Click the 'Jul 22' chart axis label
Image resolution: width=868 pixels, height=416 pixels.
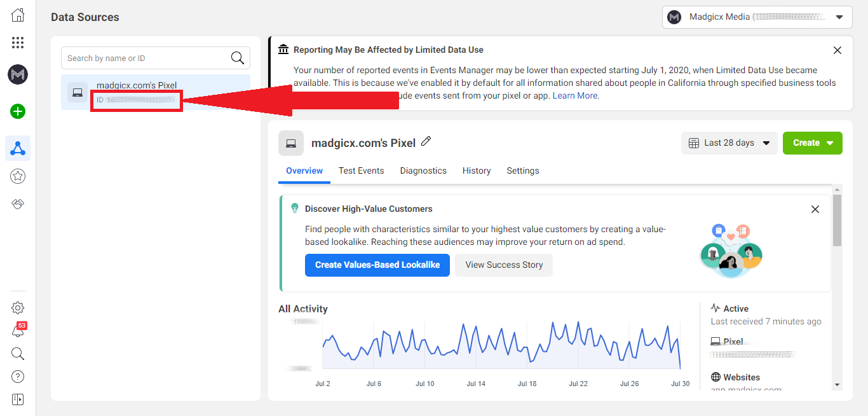[x=578, y=384]
